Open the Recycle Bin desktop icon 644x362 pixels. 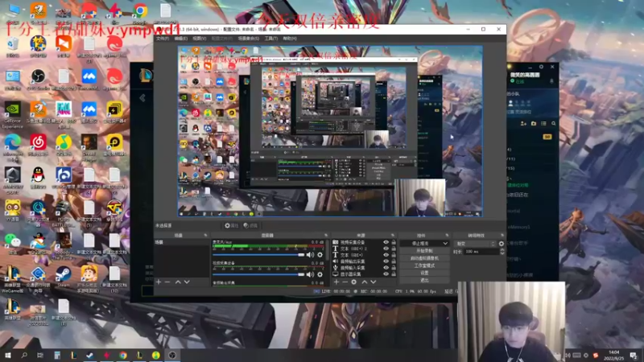click(x=13, y=47)
